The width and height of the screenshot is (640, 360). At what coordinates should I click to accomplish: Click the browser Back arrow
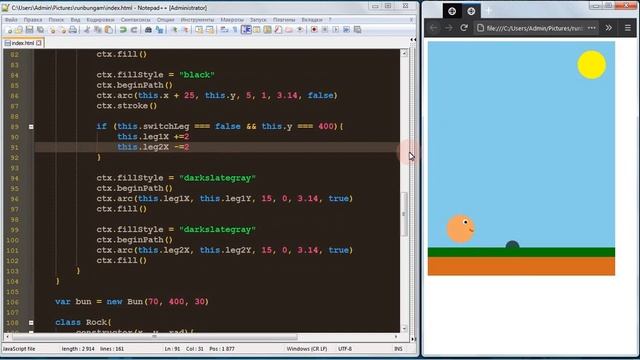(x=433, y=28)
